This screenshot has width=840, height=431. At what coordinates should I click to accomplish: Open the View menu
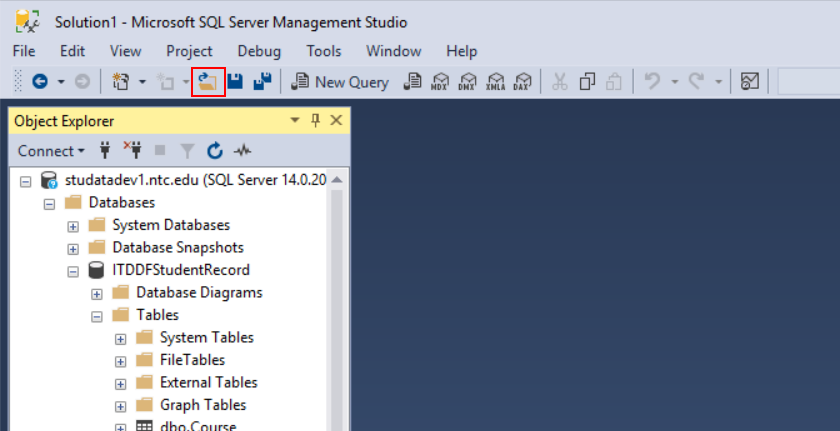(x=125, y=51)
